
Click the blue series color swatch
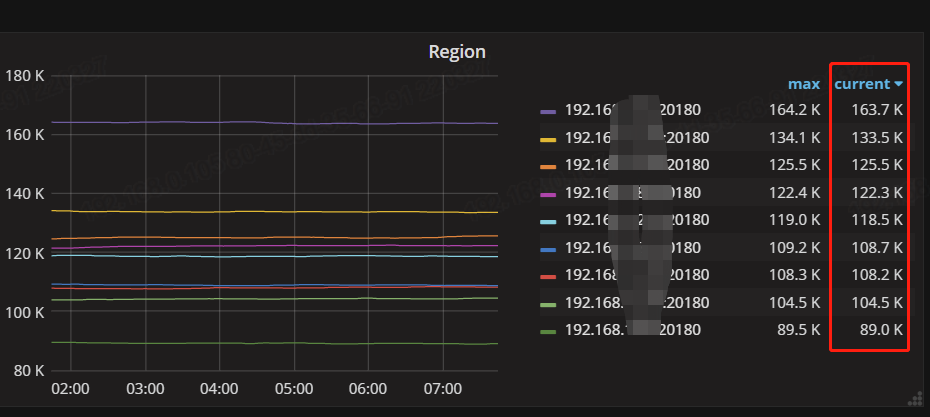(x=548, y=249)
